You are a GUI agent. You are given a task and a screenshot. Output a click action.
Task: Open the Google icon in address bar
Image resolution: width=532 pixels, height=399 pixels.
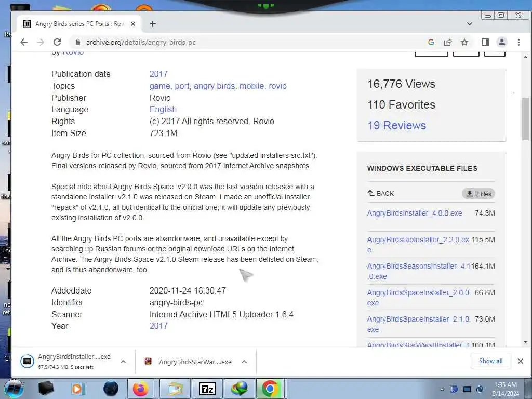(x=431, y=42)
